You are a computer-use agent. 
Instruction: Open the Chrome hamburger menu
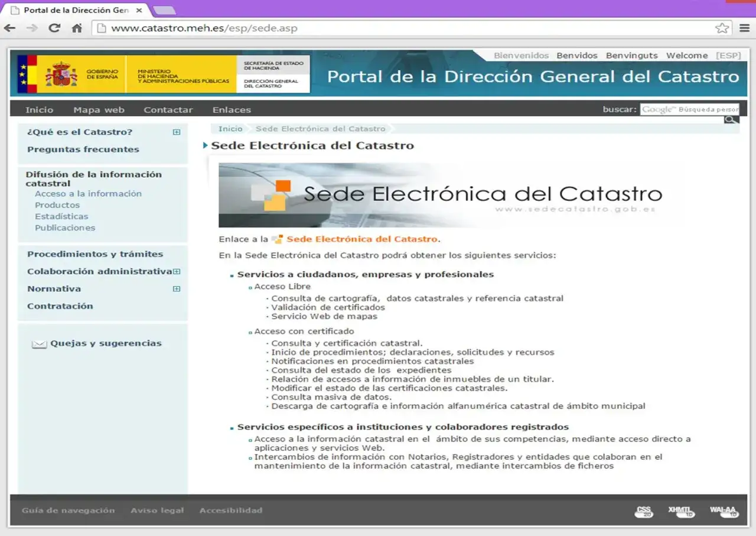[744, 28]
